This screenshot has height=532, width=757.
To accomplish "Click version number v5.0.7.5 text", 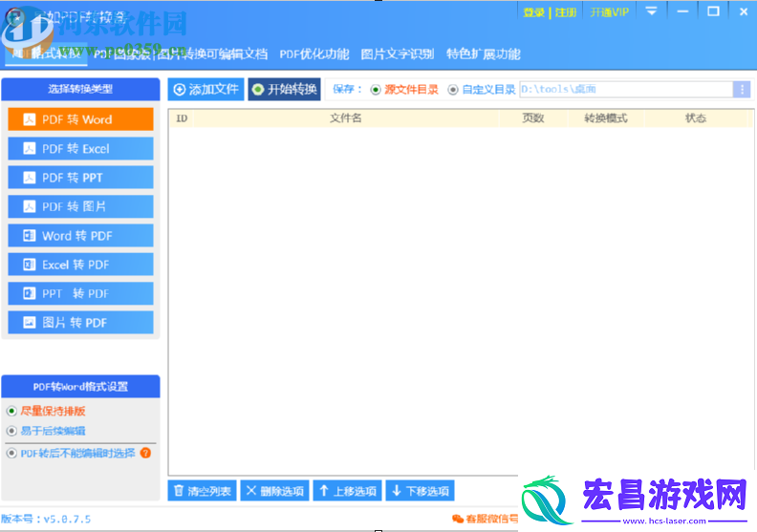I will 67,519.
